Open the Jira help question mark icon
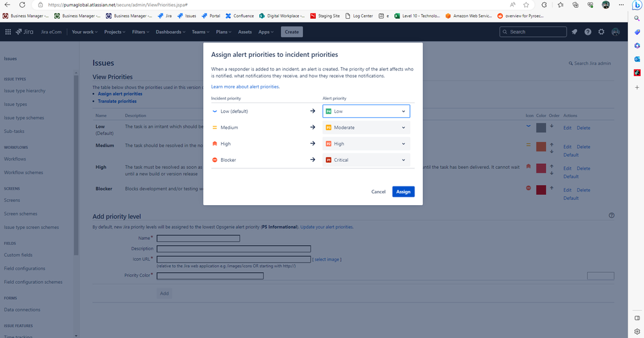The width and height of the screenshot is (644, 338). [588, 32]
